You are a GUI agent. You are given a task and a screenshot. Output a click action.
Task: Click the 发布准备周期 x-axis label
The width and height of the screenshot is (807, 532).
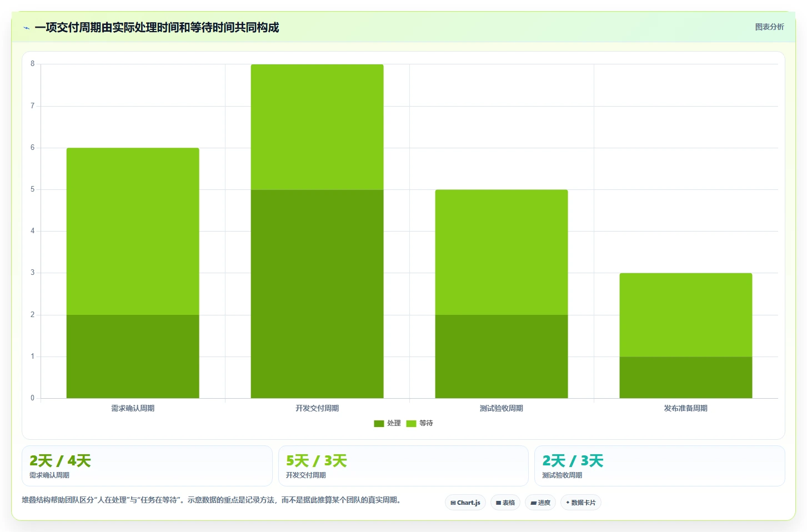[686, 408]
